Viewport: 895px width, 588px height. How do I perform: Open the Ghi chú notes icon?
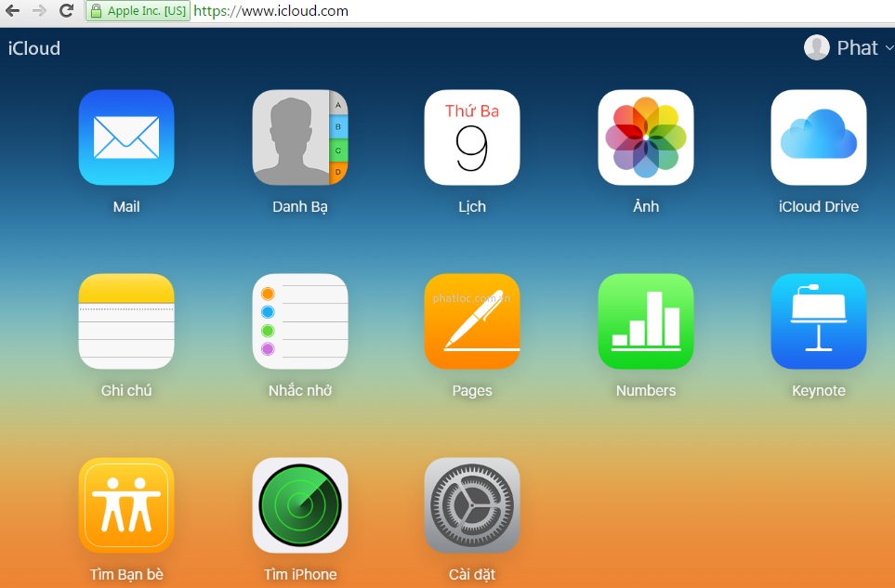[x=126, y=321]
